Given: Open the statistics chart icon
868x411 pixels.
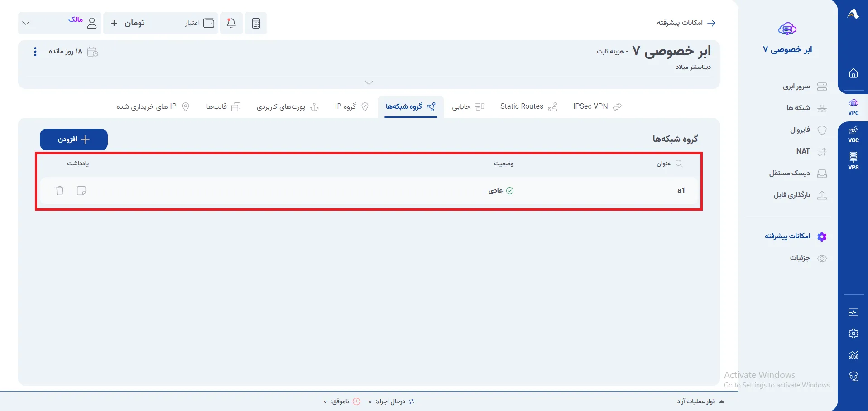Looking at the screenshot, I should click(x=854, y=355).
